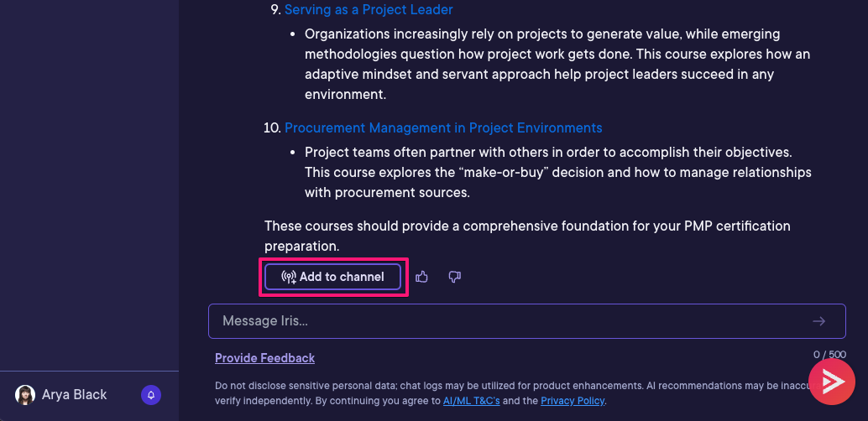Focus the Message Iris text box
868x421 pixels.
(x=527, y=321)
